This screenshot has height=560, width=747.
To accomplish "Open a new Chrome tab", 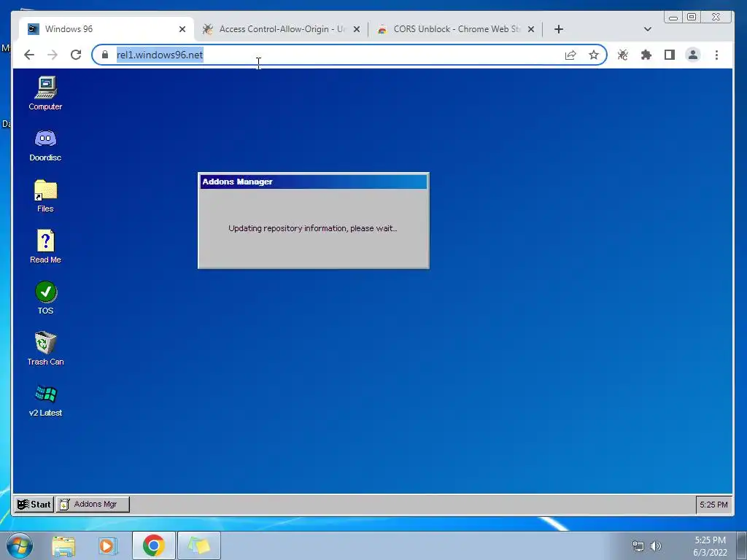I will point(559,29).
